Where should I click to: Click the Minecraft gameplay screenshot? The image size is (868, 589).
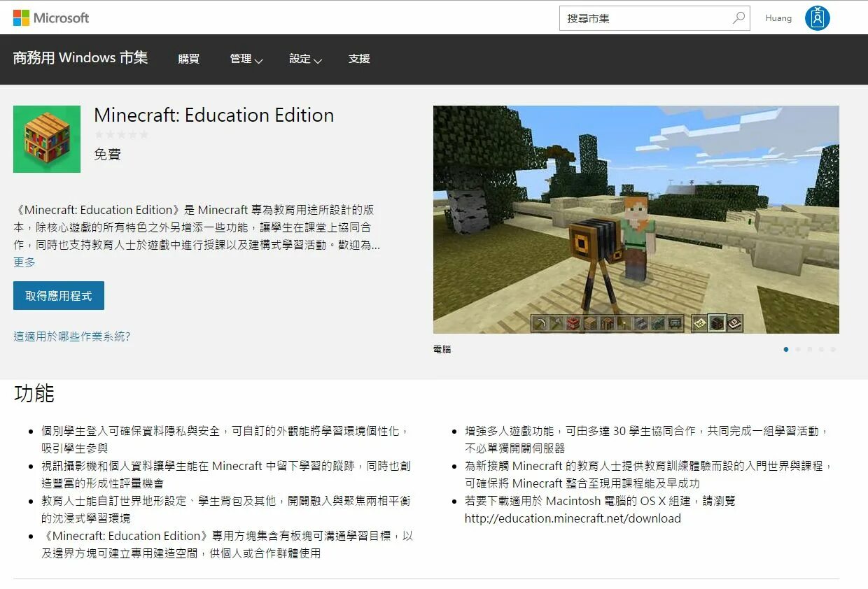[636, 220]
